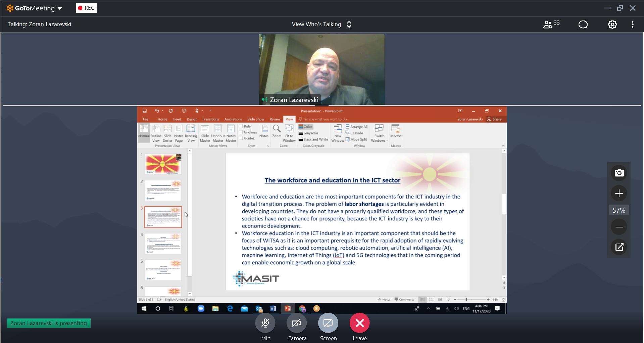Open the Handout Master view
This screenshot has width=644, height=343.
218,133
